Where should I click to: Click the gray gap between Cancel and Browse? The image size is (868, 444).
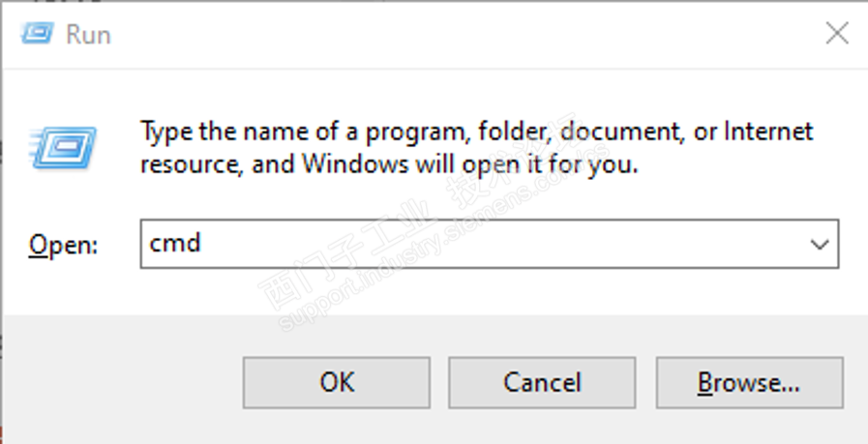(x=645, y=383)
